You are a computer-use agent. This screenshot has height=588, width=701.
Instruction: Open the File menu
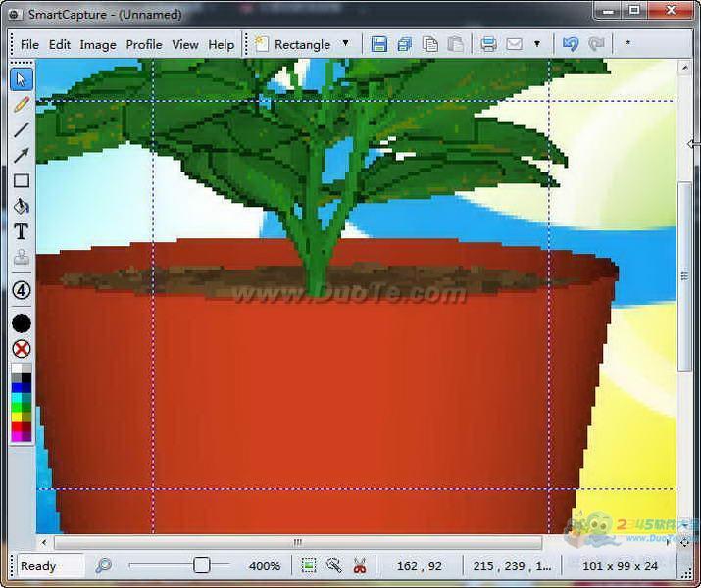coord(29,45)
